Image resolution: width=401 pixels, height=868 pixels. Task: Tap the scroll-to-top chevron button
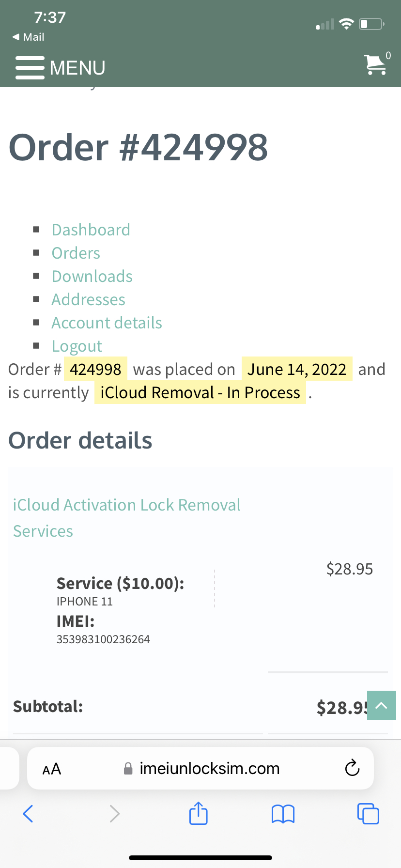381,705
